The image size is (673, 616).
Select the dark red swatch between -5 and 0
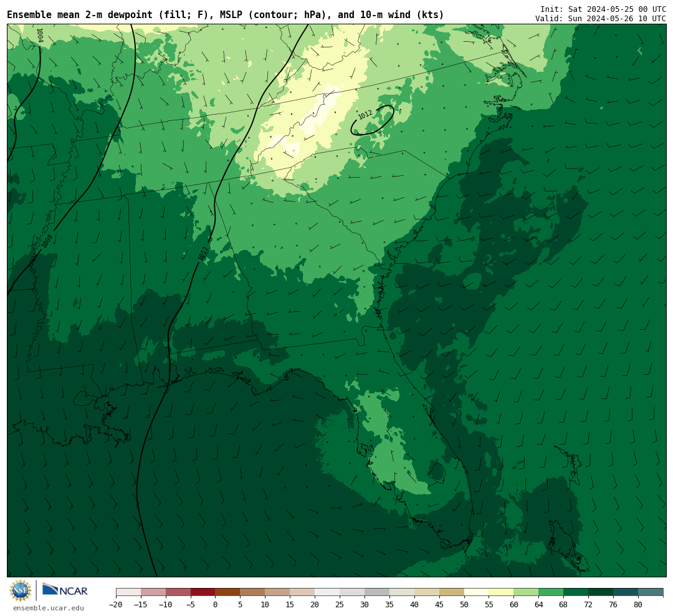point(203,592)
